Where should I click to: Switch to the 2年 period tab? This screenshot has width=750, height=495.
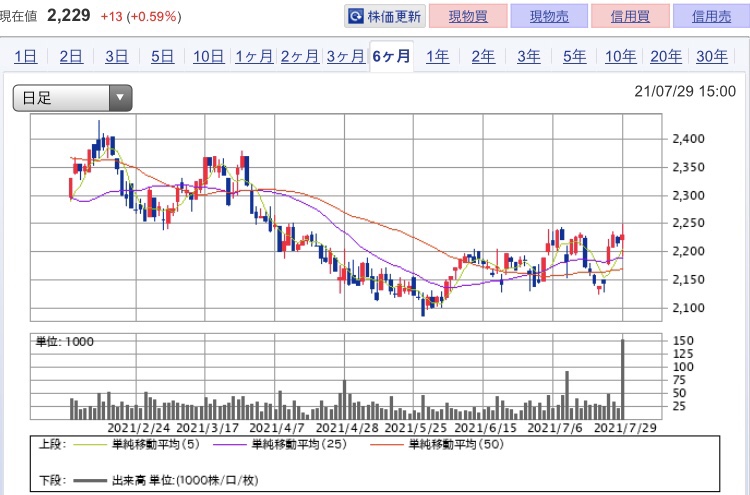pyautogui.click(x=483, y=56)
